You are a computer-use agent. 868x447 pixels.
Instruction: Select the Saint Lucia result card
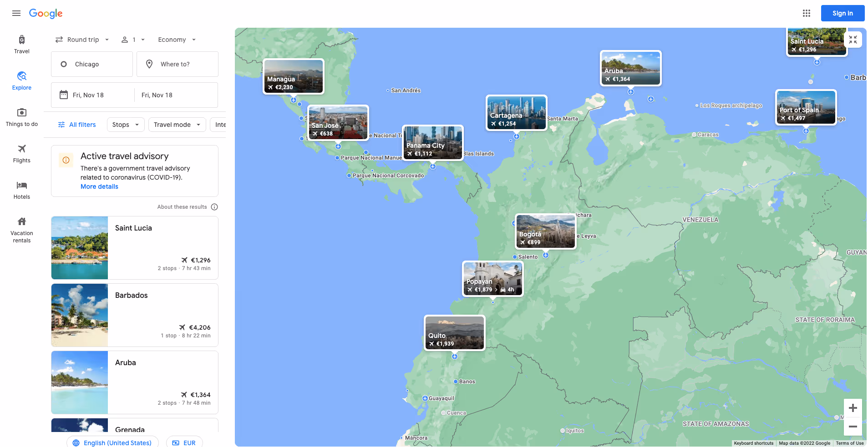click(x=135, y=248)
